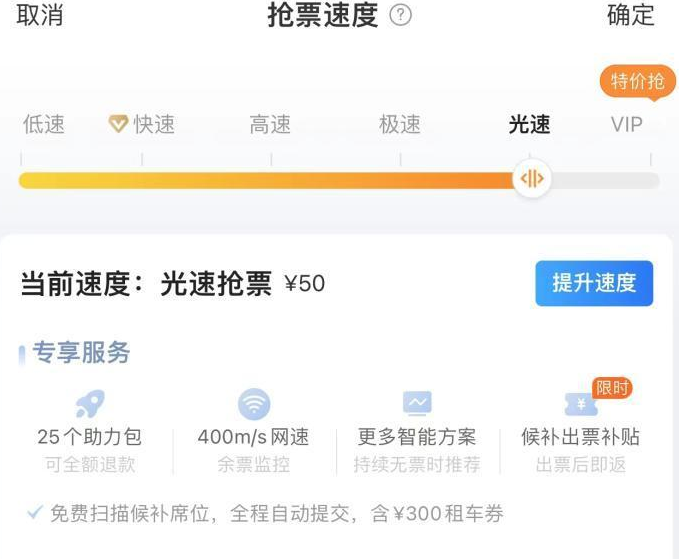
Task: Tap the rocket booster pack icon
Action: pos(90,404)
